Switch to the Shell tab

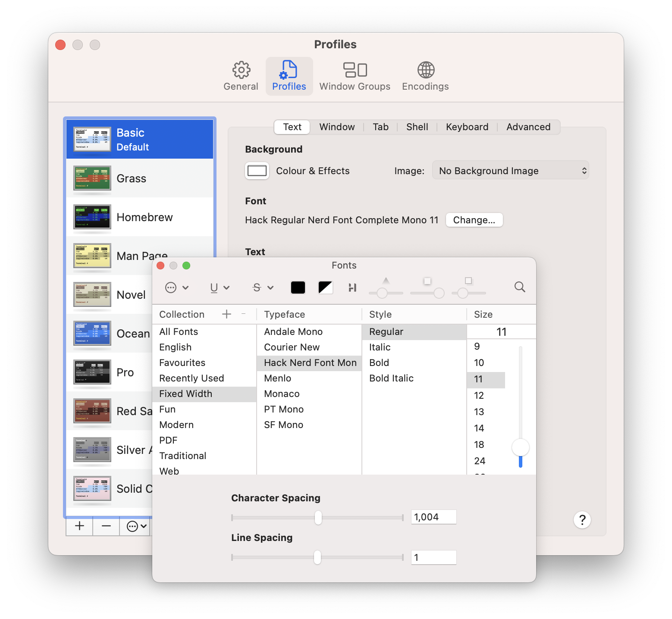[x=417, y=127]
